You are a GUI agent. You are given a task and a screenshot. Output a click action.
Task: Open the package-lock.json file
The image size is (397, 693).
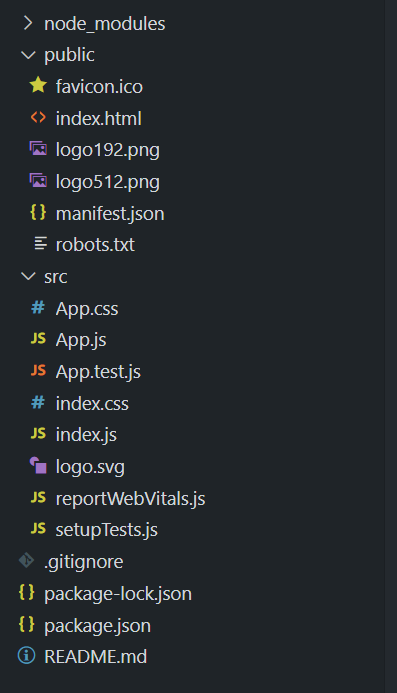(x=118, y=594)
